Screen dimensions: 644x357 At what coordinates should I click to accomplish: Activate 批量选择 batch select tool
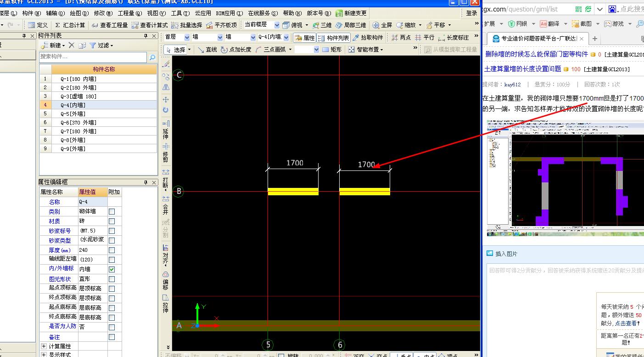point(186,25)
